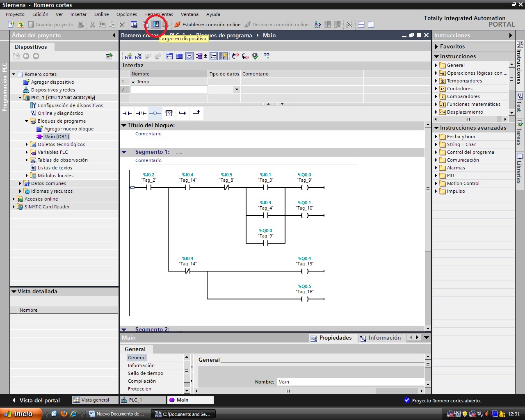Click the close branch icon
Image resolution: width=525 pixels, height=420 pixels.
point(196,112)
